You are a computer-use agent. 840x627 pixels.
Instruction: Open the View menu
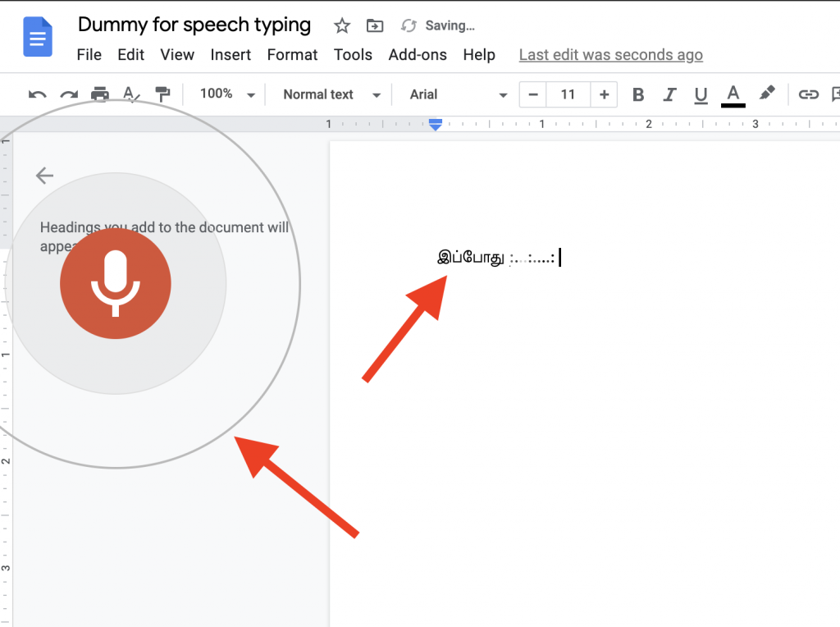(177, 55)
